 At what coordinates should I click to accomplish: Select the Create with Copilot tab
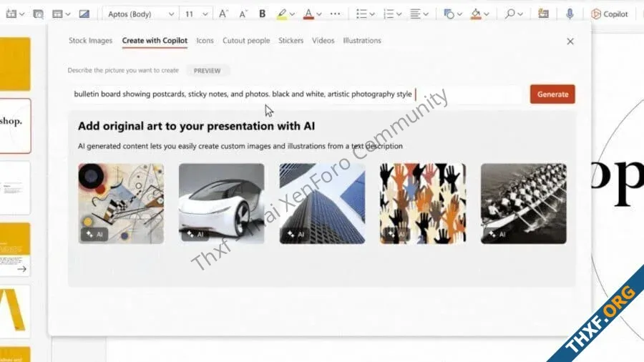[x=155, y=41]
